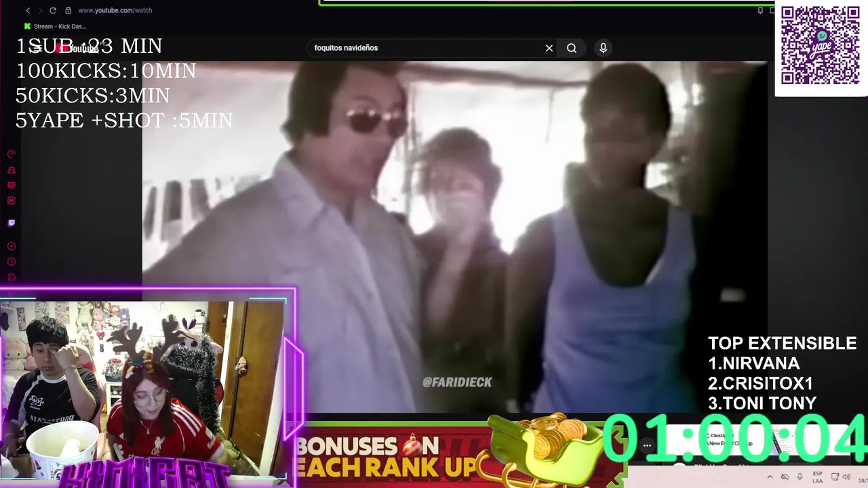Open the volume speaker tray icon
The image size is (868, 488).
tap(846, 477)
